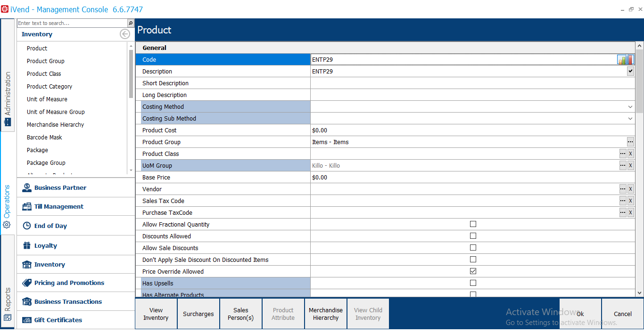The width and height of the screenshot is (644, 333).
Task: Focus the 'Enter text to search' field
Action: [x=72, y=23]
